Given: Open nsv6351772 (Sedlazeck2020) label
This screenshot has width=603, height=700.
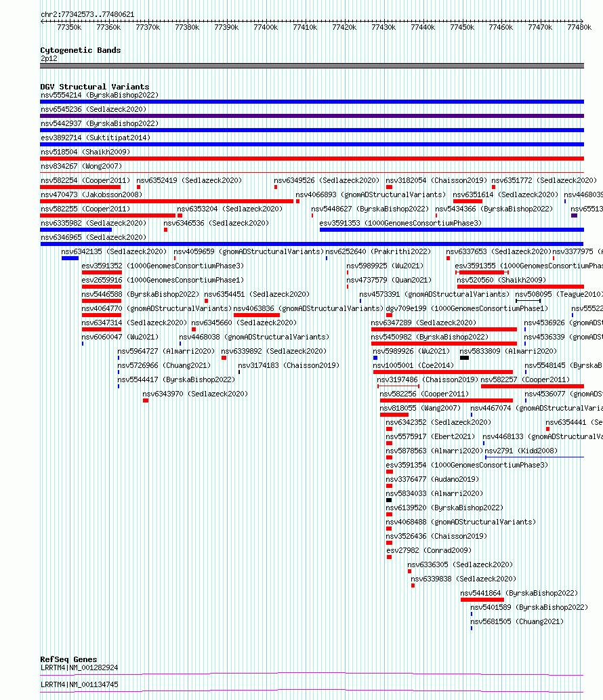Looking at the screenshot, I should (544, 181).
